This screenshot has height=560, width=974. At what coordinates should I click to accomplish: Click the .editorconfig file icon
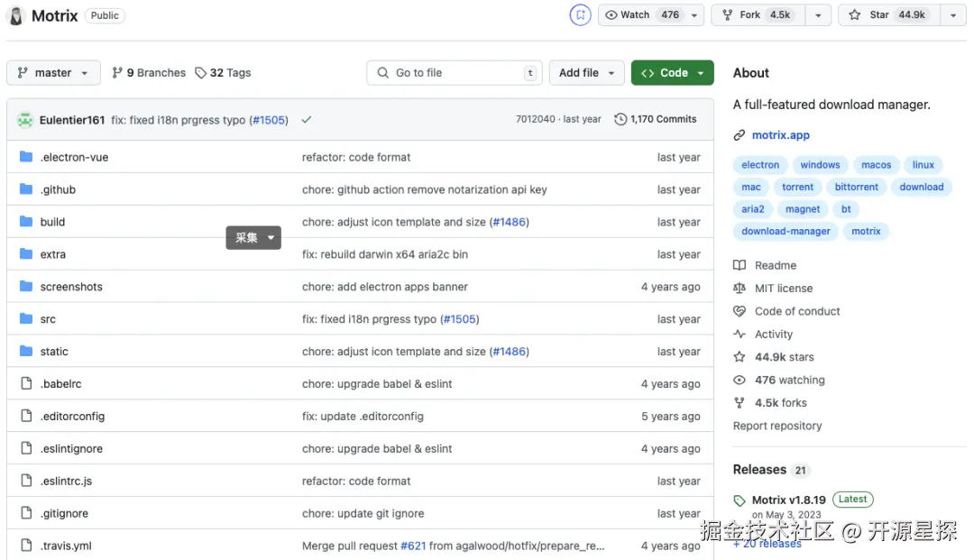point(26,416)
